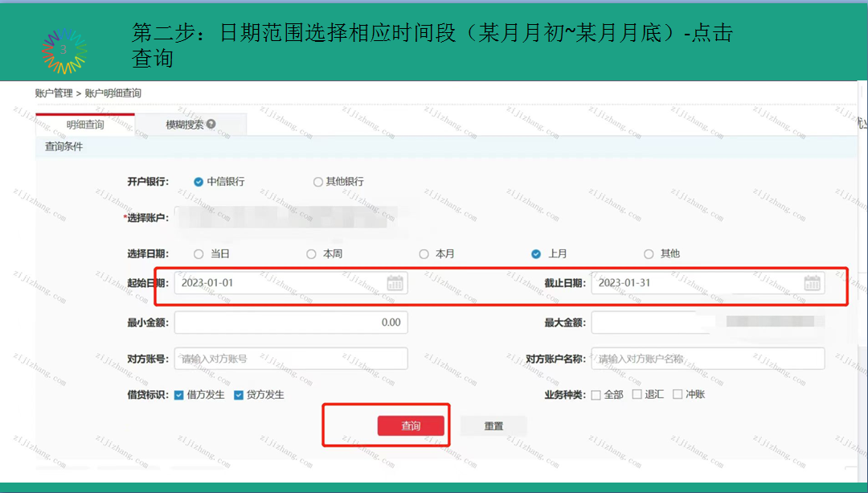Choose the 其他 date option

(x=649, y=253)
